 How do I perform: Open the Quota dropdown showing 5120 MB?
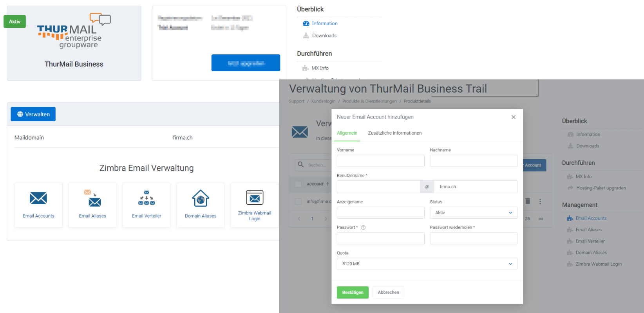(427, 264)
